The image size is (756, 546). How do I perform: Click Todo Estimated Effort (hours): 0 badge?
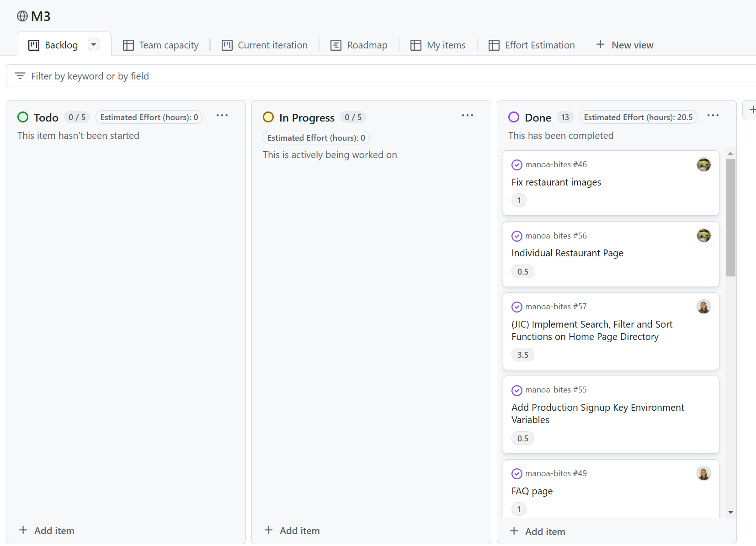(149, 117)
